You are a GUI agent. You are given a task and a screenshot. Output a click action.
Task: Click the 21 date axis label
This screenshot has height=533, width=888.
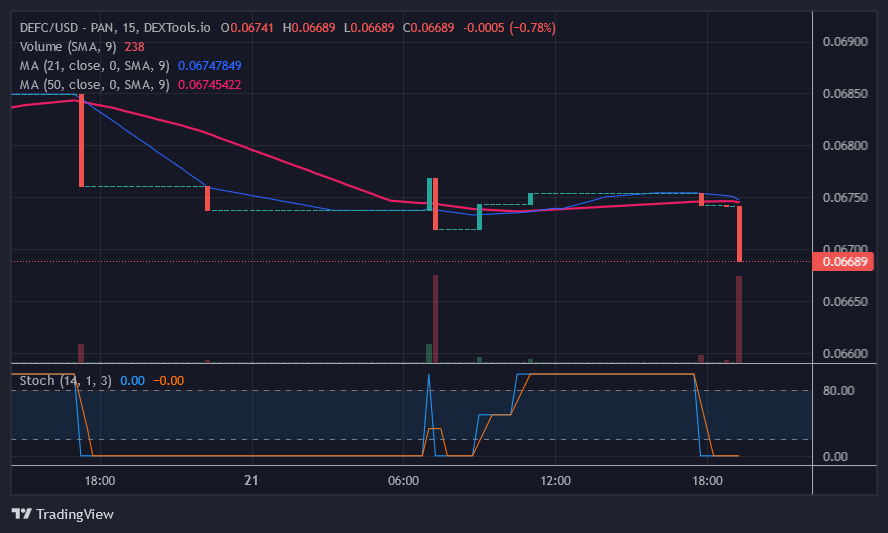251,480
